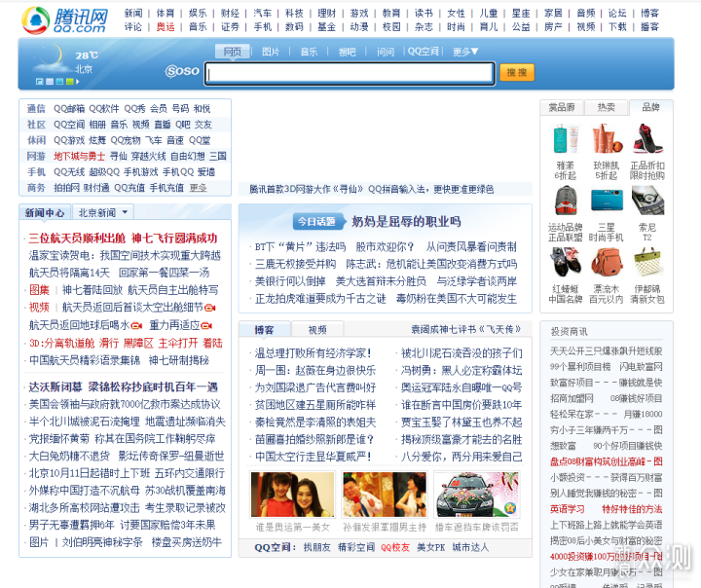Screen dimensions: 701x588
Task: Select the 网页 search tab
Action: point(233,52)
